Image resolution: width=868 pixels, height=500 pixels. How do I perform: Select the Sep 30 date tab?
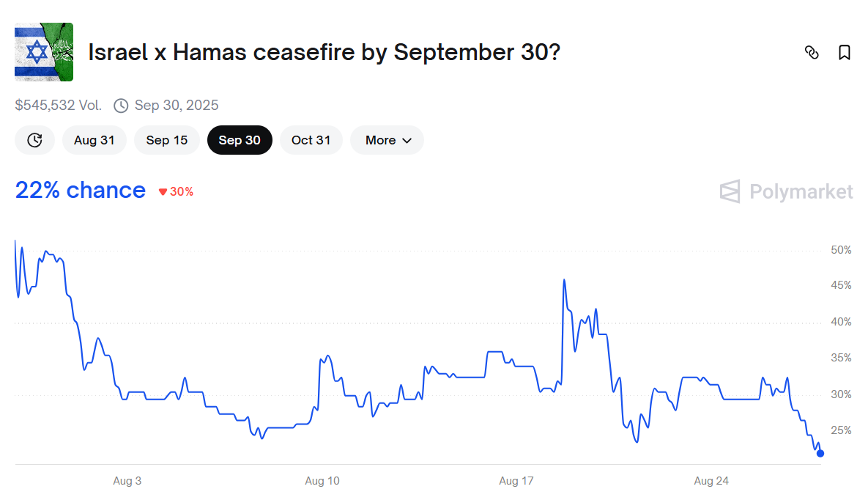(240, 140)
